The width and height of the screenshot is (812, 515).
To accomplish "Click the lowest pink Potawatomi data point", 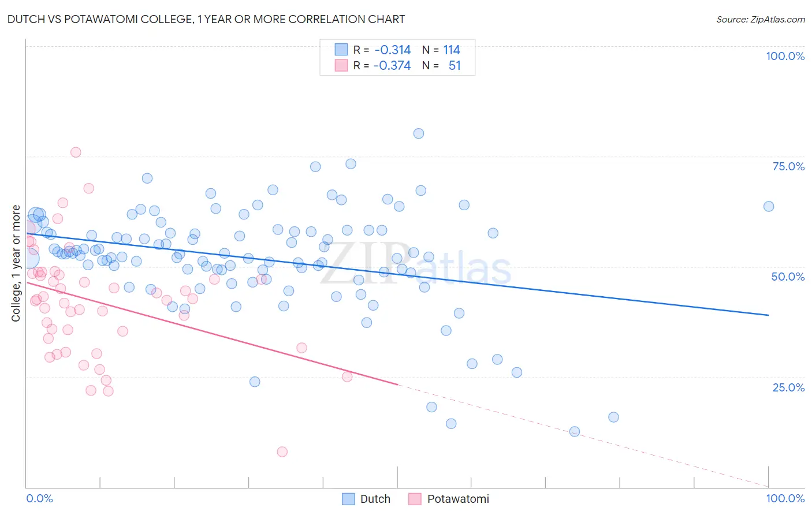I will pos(282,451).
